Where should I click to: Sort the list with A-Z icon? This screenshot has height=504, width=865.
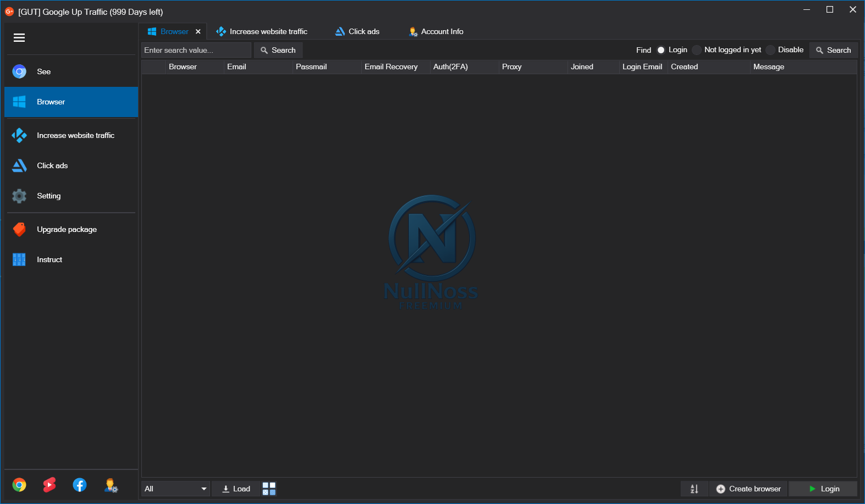pos(694,489)
